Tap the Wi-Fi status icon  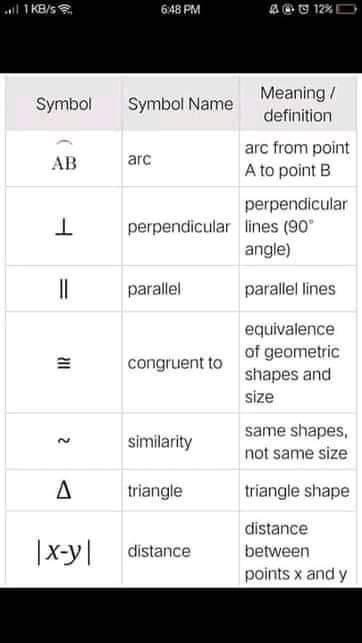[66, 10]
